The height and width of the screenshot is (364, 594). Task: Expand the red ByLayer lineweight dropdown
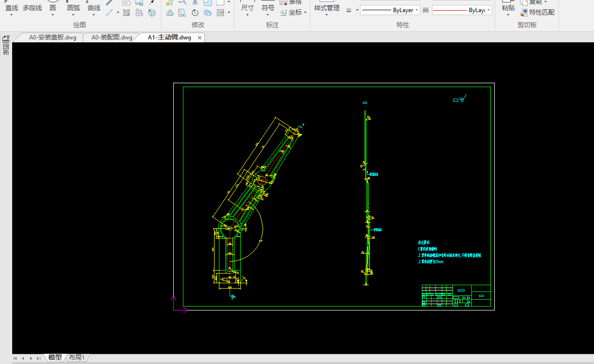(488, 10)
